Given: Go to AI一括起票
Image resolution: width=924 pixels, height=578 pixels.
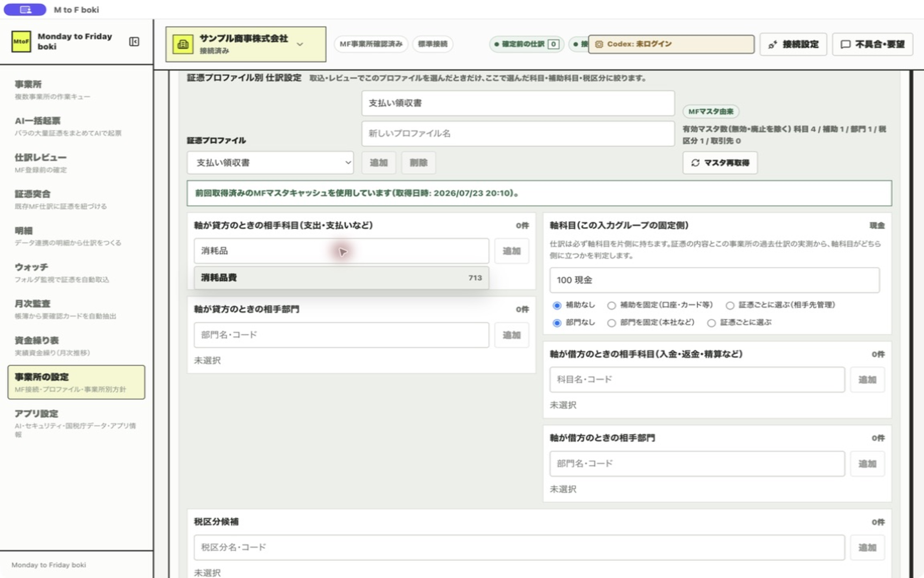Looking at the screenshot, I should point(77,126).
